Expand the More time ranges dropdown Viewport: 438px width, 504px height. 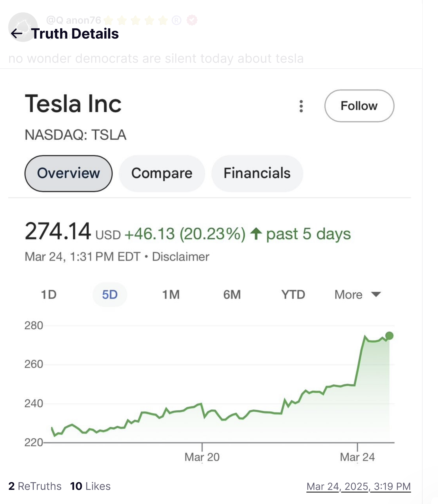point(357,295)
